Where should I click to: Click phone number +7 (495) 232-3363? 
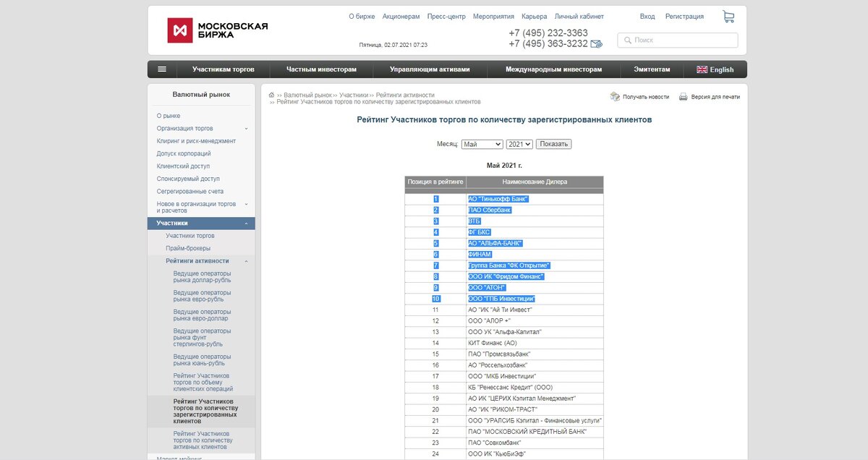548,33
